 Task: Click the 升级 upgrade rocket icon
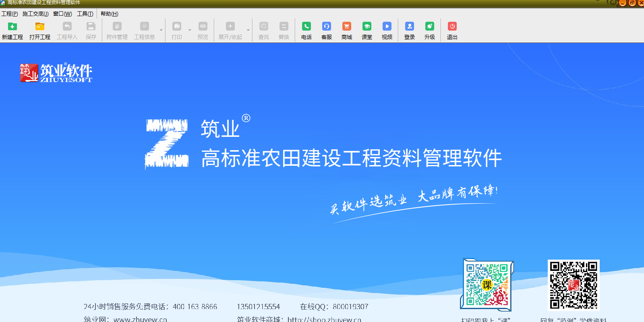pyautogui.click(x=430, y=27)
